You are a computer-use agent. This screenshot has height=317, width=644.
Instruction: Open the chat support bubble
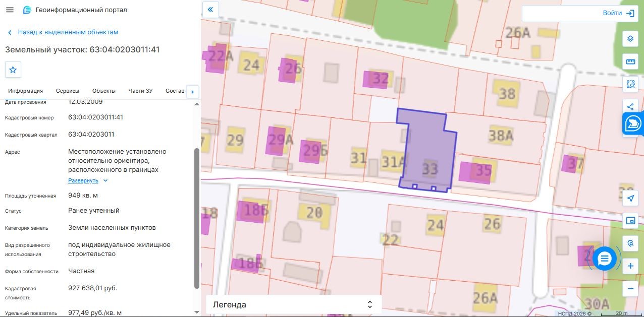[x=605, y=259]
